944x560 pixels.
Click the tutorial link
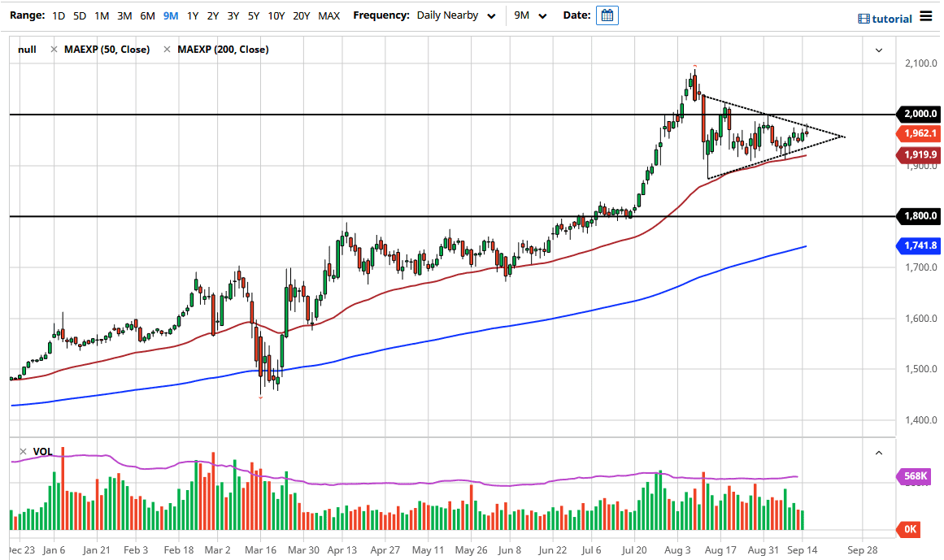[885, 19]
